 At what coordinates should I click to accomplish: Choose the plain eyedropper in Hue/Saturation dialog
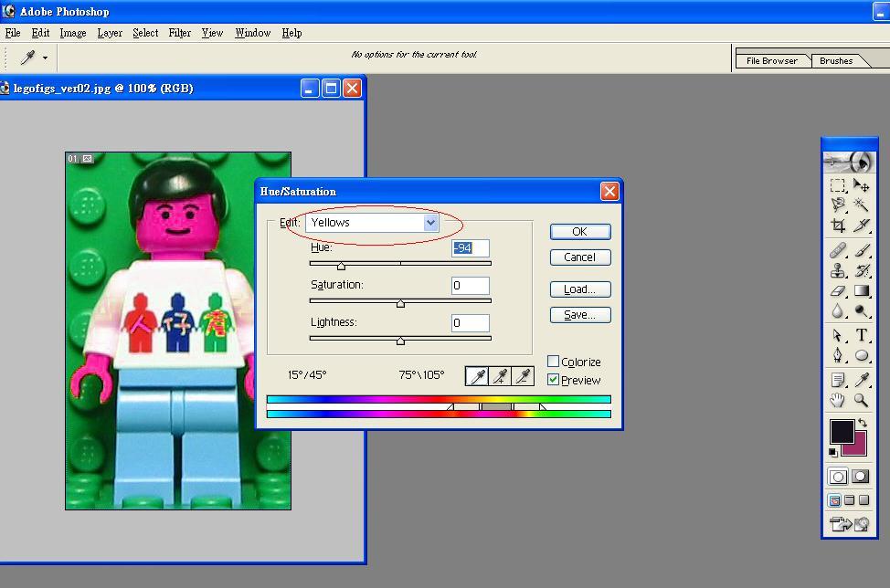pyautogui.click(x=477, y=376)
